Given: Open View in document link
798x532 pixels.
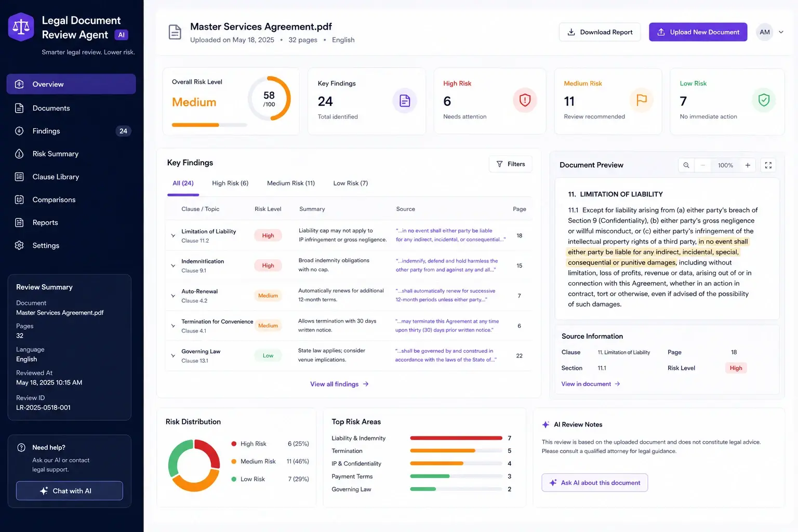Looking at the screenshot, I should point(591,384).
